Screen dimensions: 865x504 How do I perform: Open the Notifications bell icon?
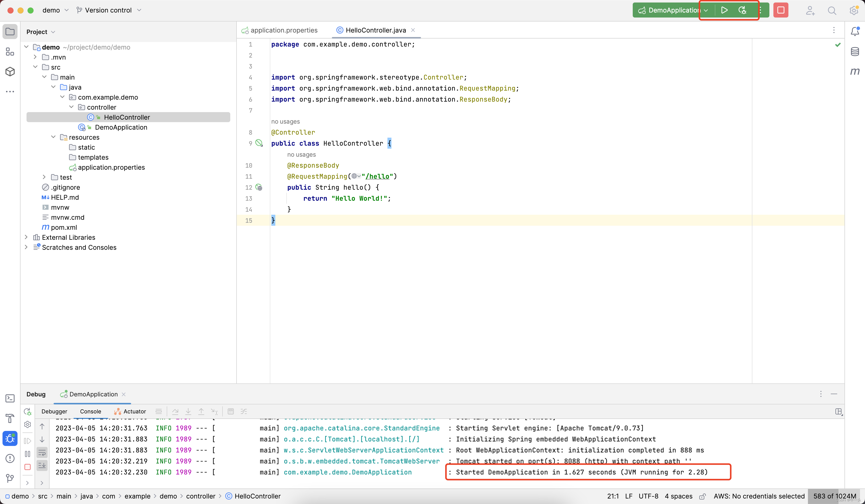coord(855,31)
